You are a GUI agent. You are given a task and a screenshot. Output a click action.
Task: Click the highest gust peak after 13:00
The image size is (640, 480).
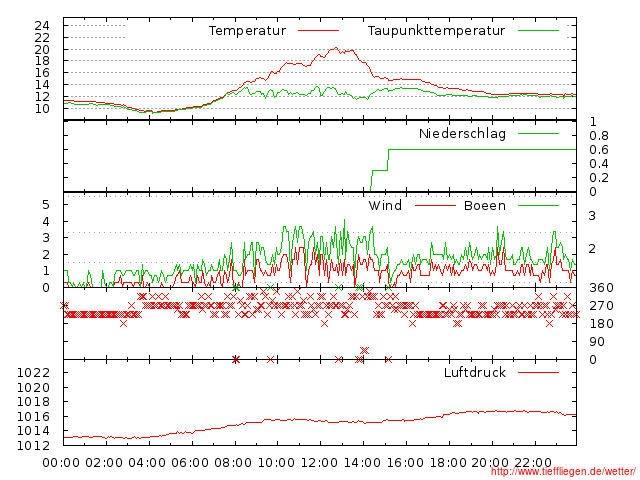point(344,220)
